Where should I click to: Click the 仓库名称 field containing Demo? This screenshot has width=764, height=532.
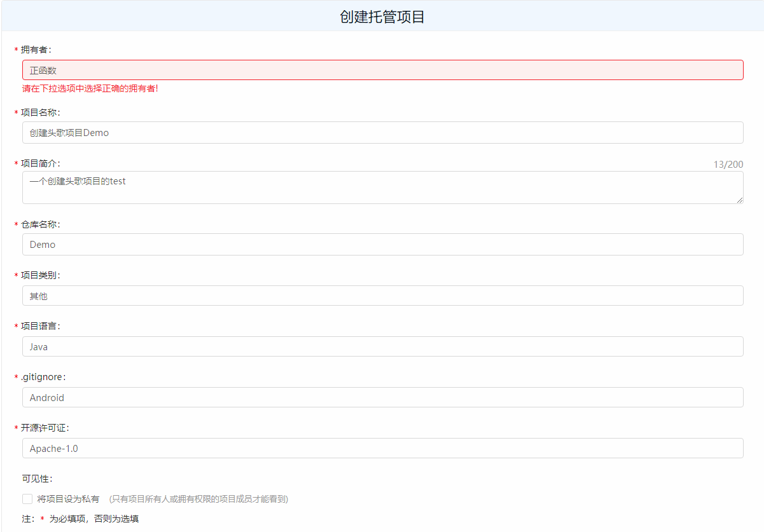coord(382,245)
